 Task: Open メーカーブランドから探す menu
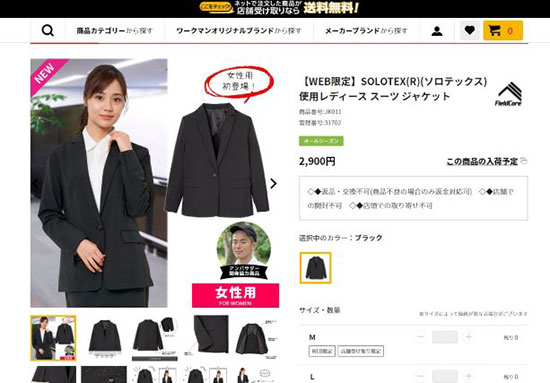[x=366, y=31]
